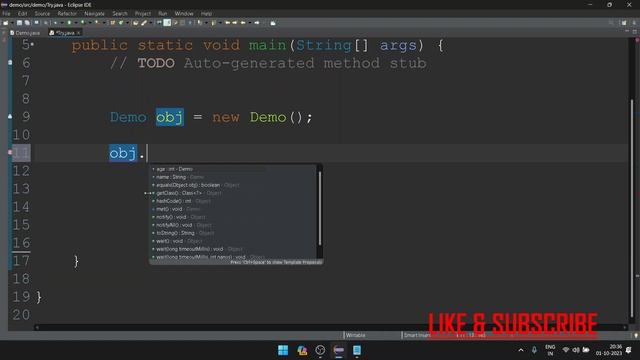The width and height of the screenshot is (640, 360).
Task: Toggle the highlighted Word Wrap toolbar button
Action: (x=167, y=23)
